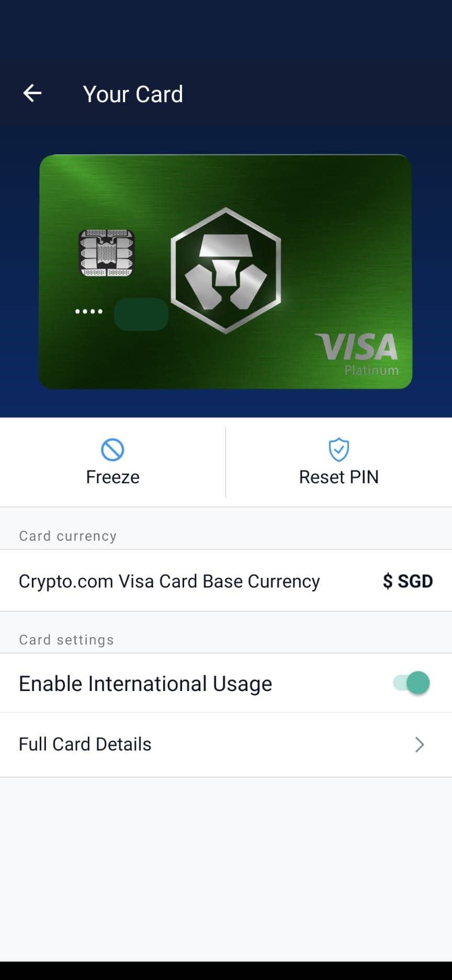Open Full Card Details chevron
Image resolution: width=452 pixels, height=980 pixels.
420,744
